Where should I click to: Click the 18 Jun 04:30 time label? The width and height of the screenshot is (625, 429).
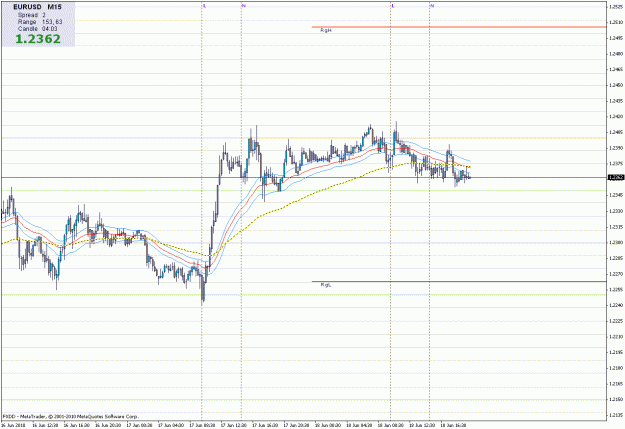(x=359, y=425)
